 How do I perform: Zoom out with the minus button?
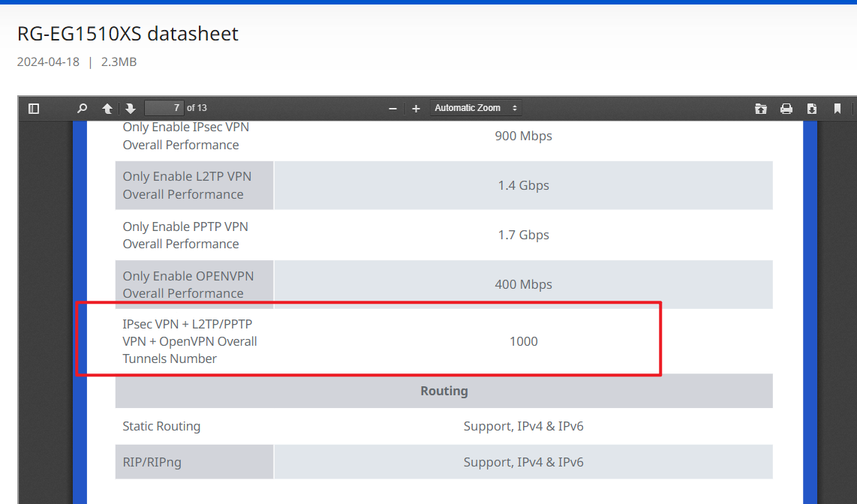[392, 109]
